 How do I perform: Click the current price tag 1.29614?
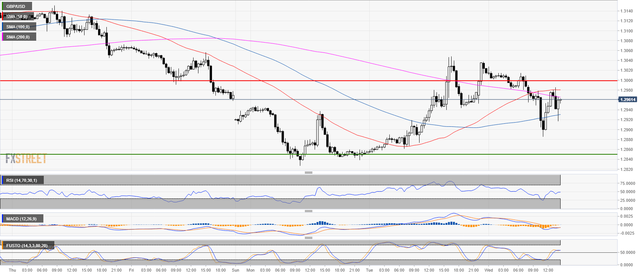click(627, 100)
